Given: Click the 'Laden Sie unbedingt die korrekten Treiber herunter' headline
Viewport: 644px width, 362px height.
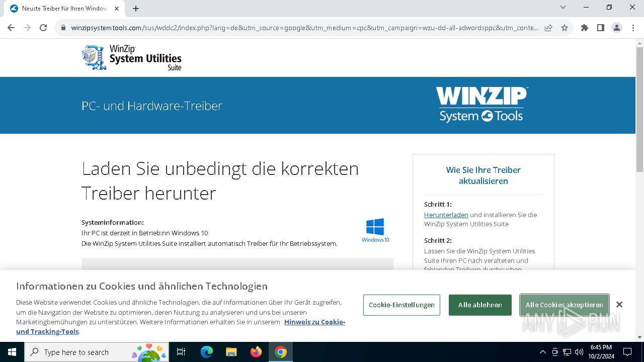Looking at the screenshot, I should (x=220, y=180).
